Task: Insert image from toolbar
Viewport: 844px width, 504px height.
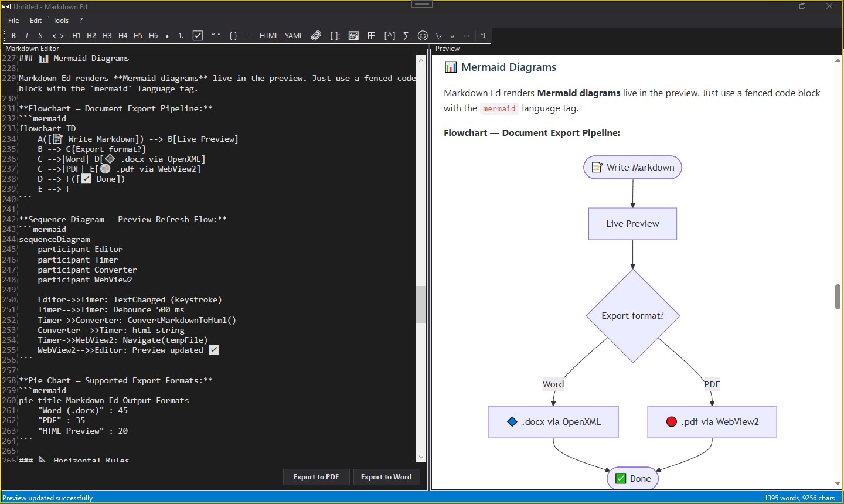Action: tap(353, 36)
